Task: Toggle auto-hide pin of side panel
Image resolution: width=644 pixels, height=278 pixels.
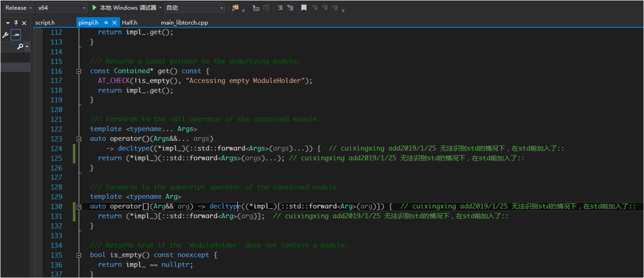Action: coord(16,23)
